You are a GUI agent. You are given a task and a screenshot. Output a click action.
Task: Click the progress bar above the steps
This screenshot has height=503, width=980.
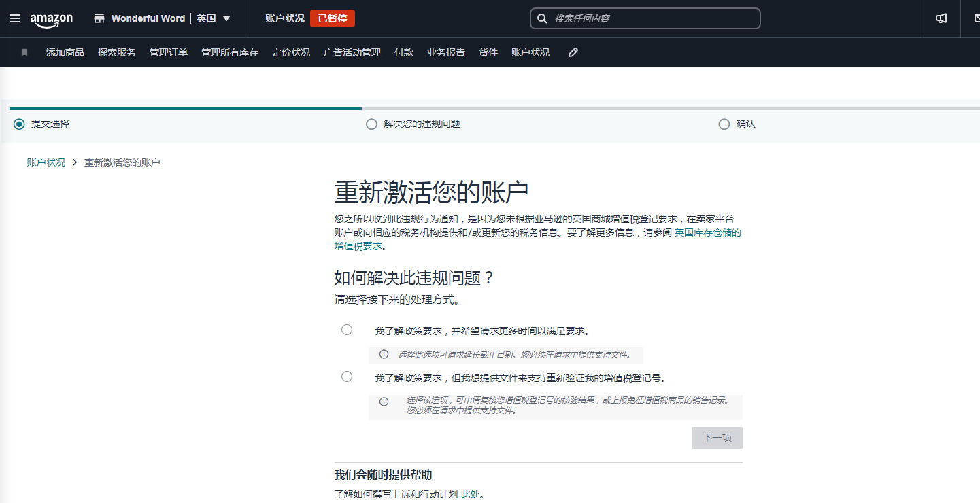(494, 108)
